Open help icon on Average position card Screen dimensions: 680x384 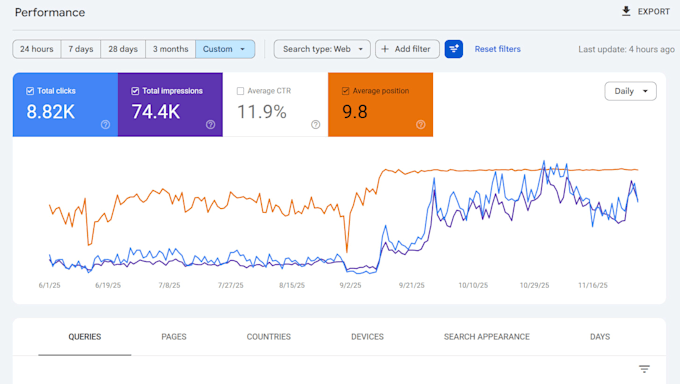click(x=420, y=125)
